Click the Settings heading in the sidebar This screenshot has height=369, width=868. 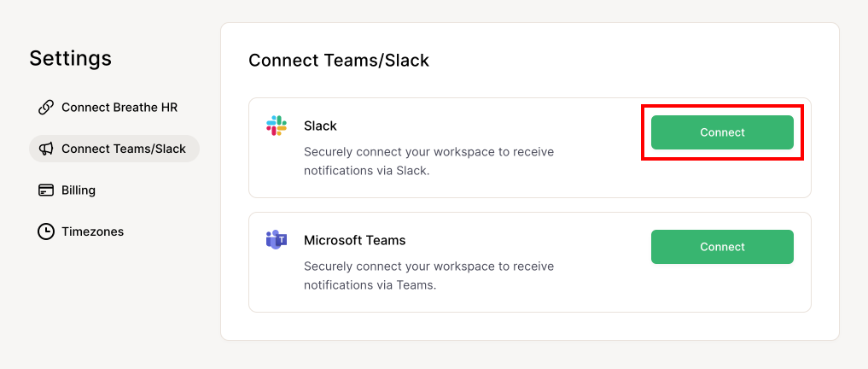70,58
